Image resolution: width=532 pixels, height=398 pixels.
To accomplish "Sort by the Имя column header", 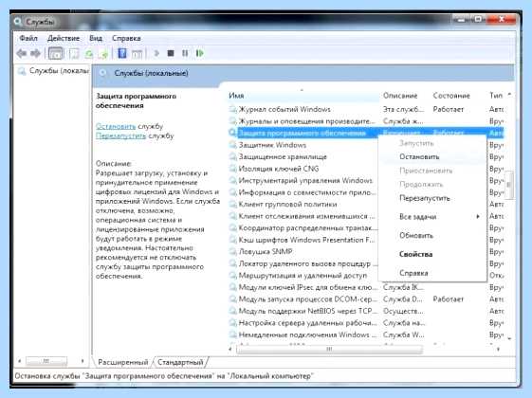I will 303,96.
